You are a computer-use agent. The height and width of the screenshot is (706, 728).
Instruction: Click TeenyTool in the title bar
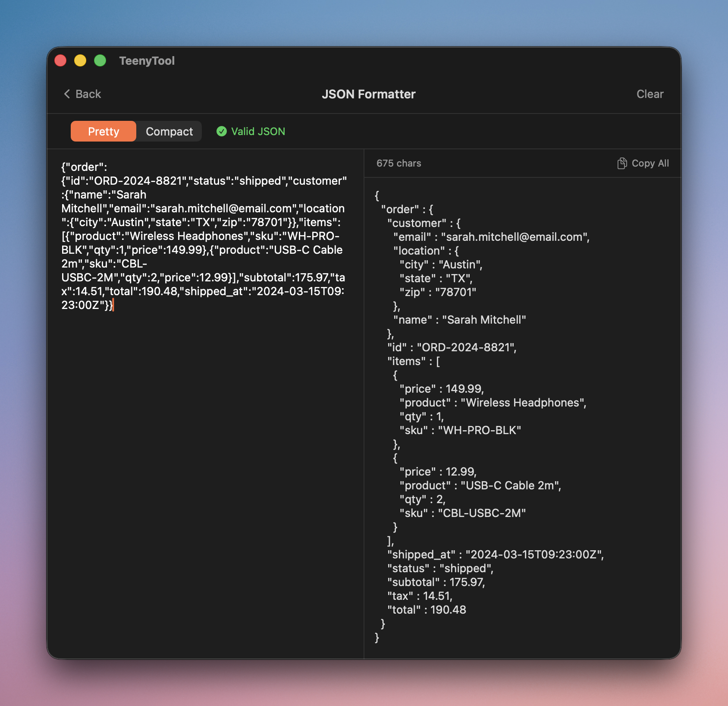tap(147, 60)
